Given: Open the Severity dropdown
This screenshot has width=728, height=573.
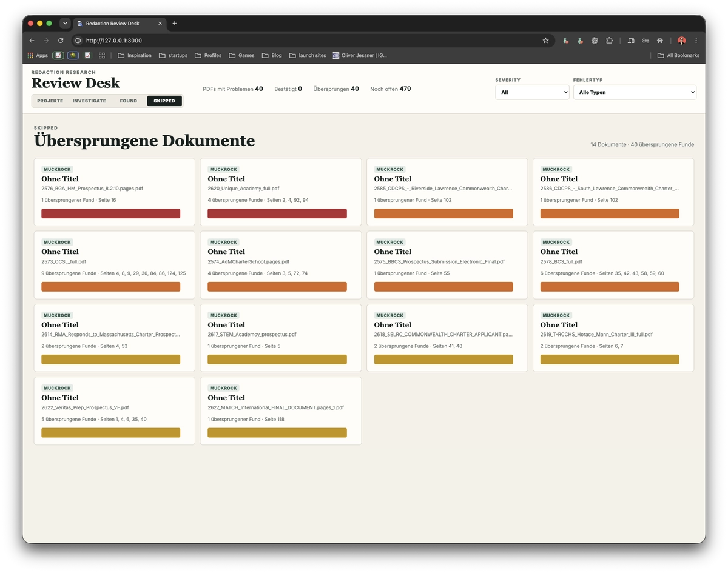Looking at the screenshot, I should pos(532,92).
